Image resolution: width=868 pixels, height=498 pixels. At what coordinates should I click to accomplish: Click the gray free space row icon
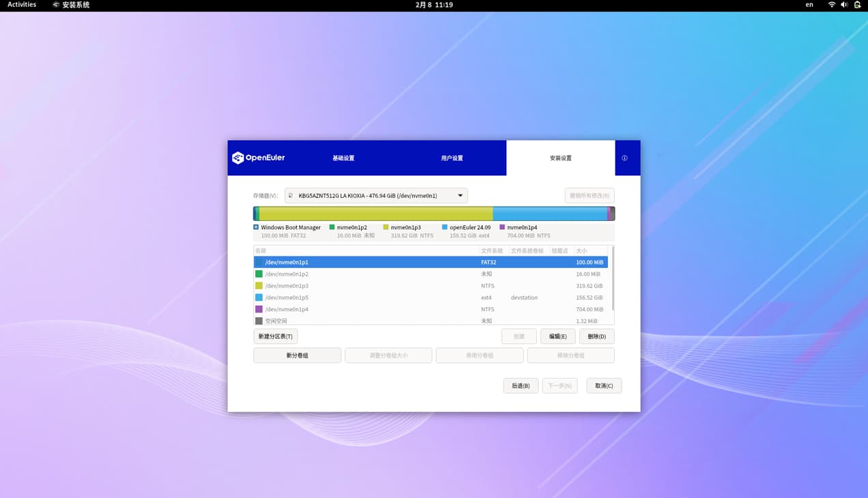pos(259,321)
